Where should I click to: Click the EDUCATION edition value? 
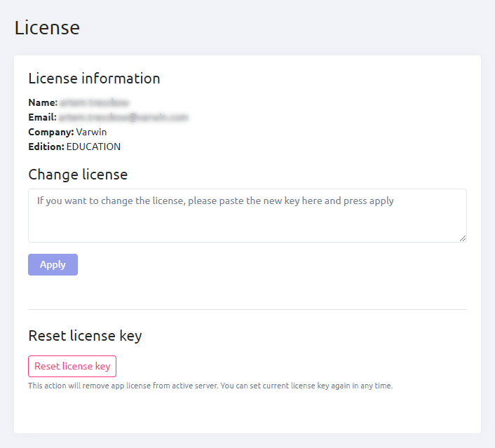93,147
